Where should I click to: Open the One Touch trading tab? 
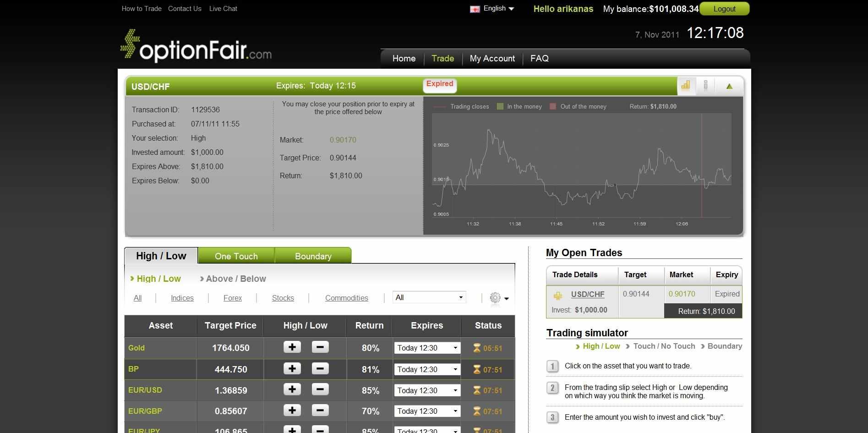236,256
